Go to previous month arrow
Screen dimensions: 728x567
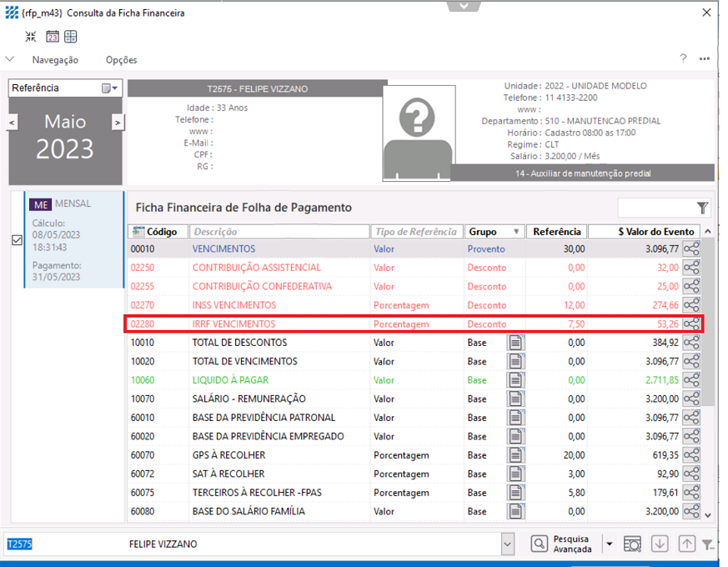pyautogui.click(x=12, y=123)
